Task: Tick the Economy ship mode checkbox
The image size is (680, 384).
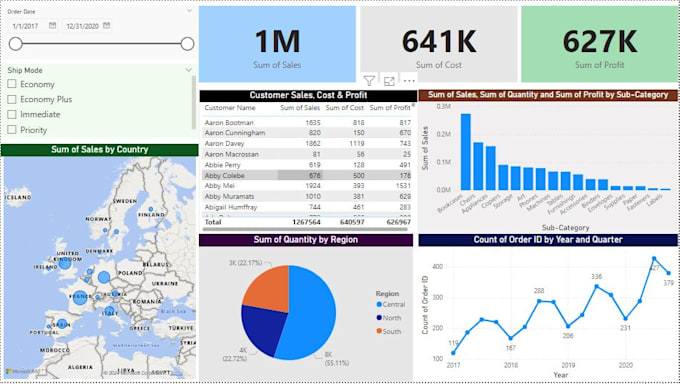Action: (12, 84)
